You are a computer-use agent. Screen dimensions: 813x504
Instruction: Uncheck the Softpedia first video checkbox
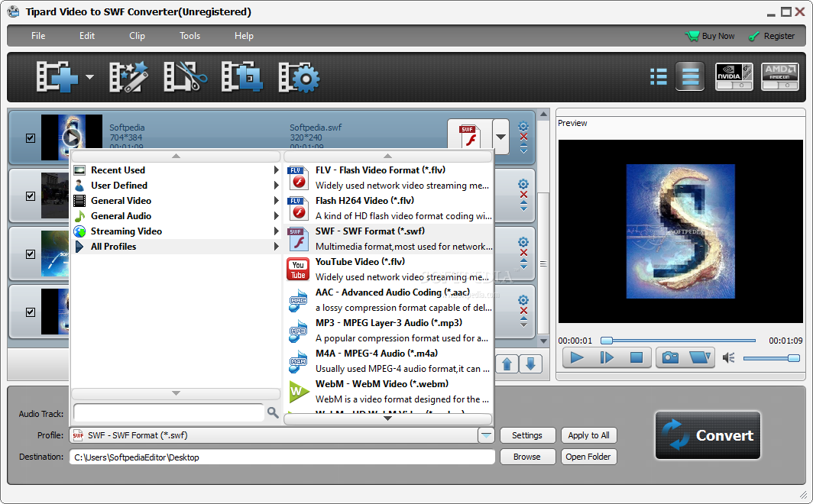click(x=31, y=137)
